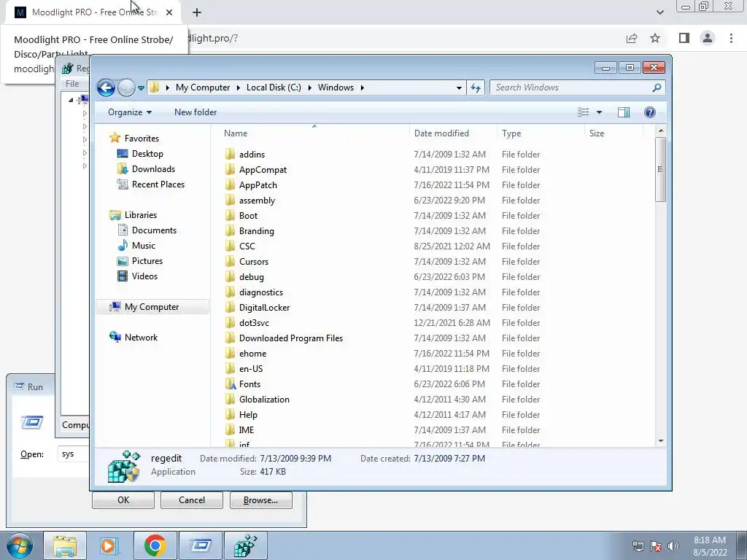Open the Pictures library

(147, 261)
